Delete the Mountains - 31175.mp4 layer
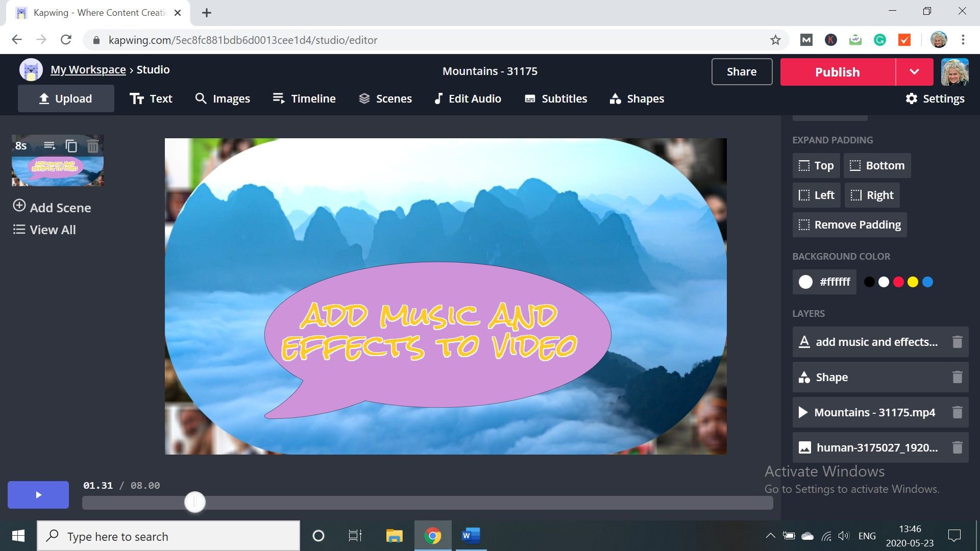 tap(957, 412)
